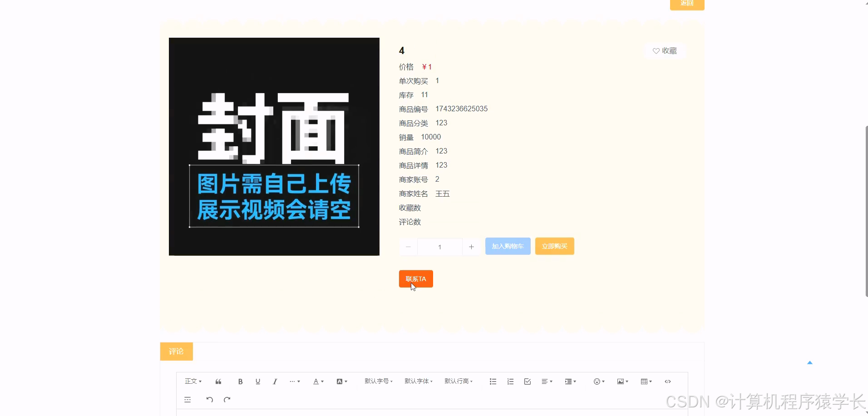The width and height of the screenshot is (868, 416).
Task: Click the 立即购买 buy now button
Action: tap(554, 246)
